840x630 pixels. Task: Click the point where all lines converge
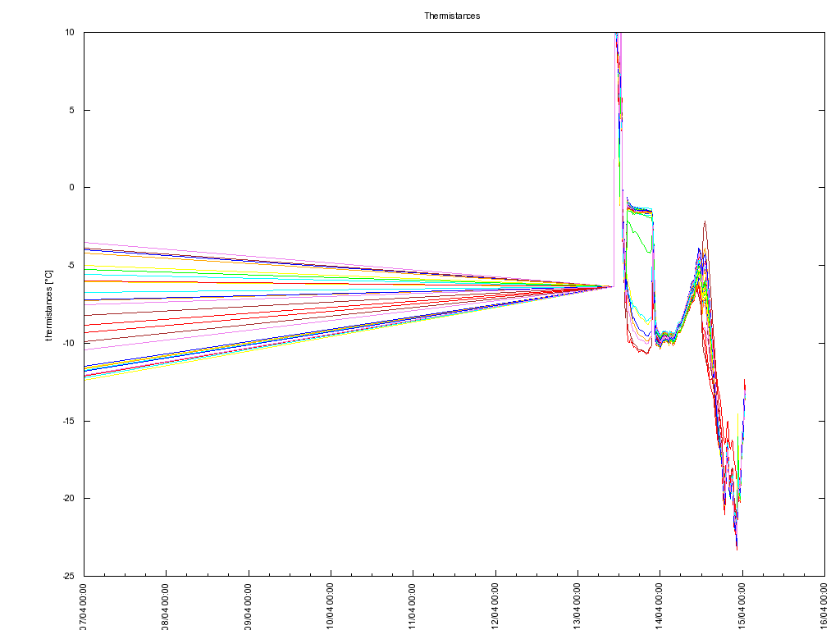click(x=611, y=286)
